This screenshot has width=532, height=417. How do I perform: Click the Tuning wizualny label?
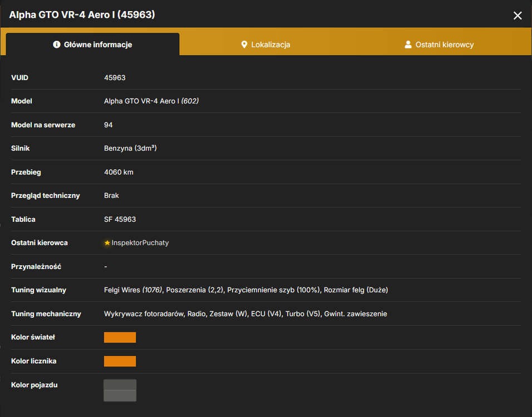[38, 290]
